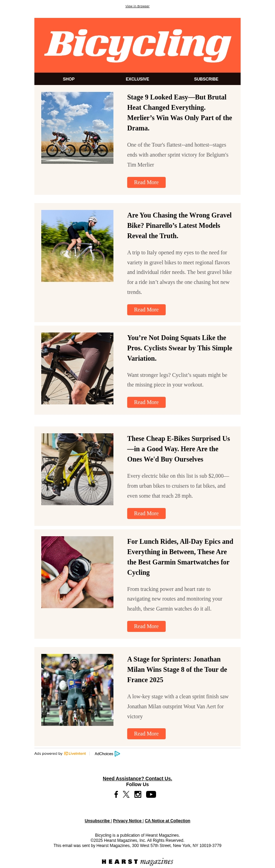The image size is (275, 868).
Task: Click the Jonathan Milan Stage 8 headline
Action: [x=177, y=669]
